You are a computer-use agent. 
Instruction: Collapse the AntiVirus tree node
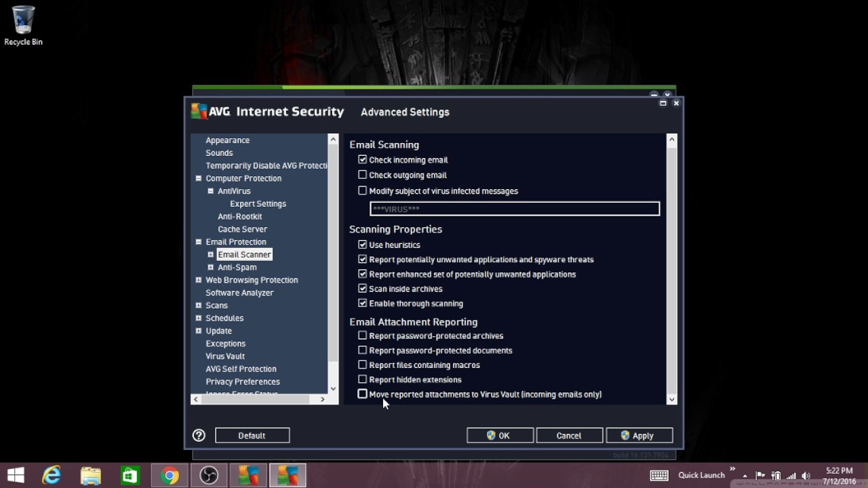point(210,191)
